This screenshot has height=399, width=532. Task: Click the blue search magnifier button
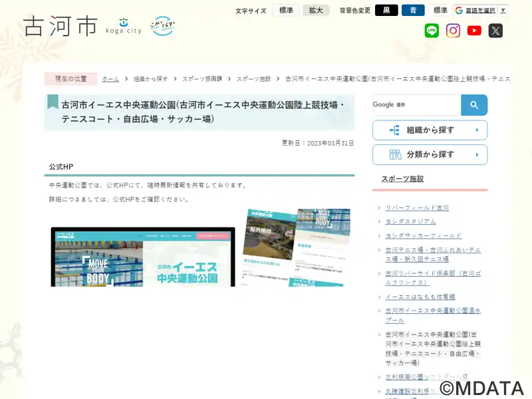[x=474, y=105]
